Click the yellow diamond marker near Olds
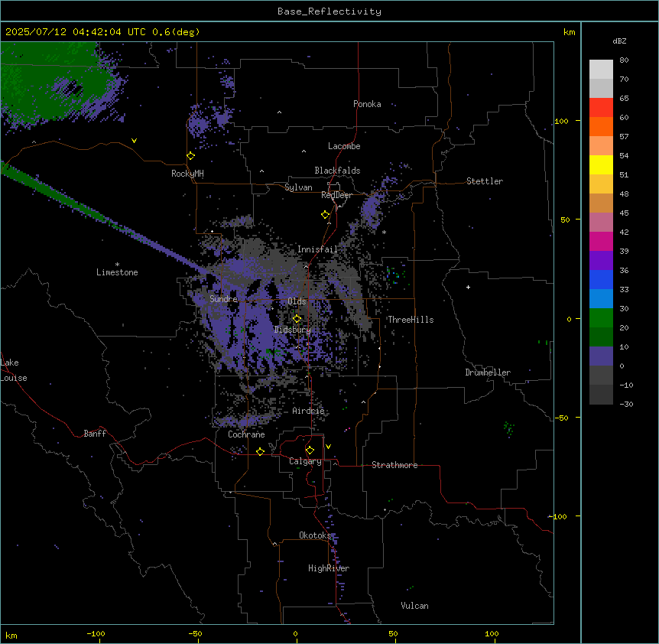The width and height of the screenshot is (659, 644). point(297,319)
